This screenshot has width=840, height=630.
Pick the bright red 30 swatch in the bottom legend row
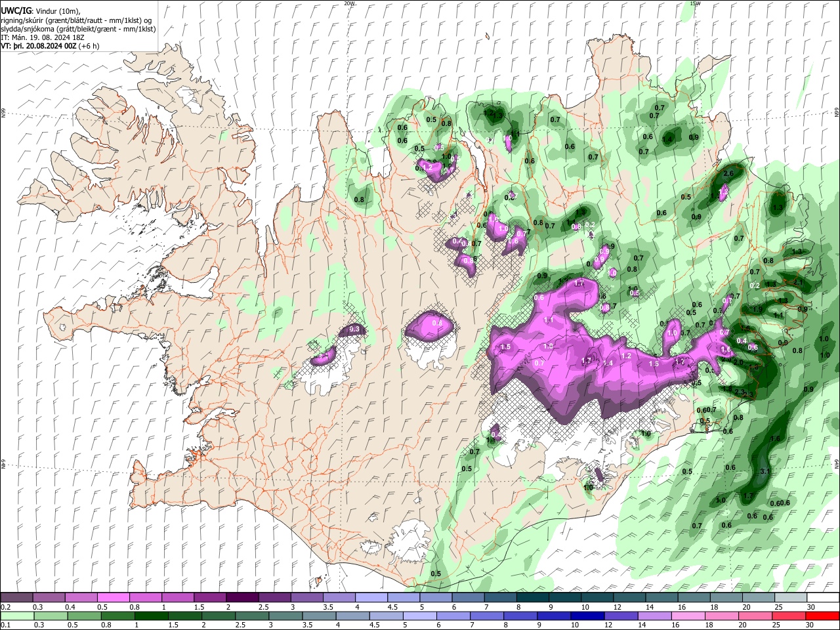pos(822,616)
